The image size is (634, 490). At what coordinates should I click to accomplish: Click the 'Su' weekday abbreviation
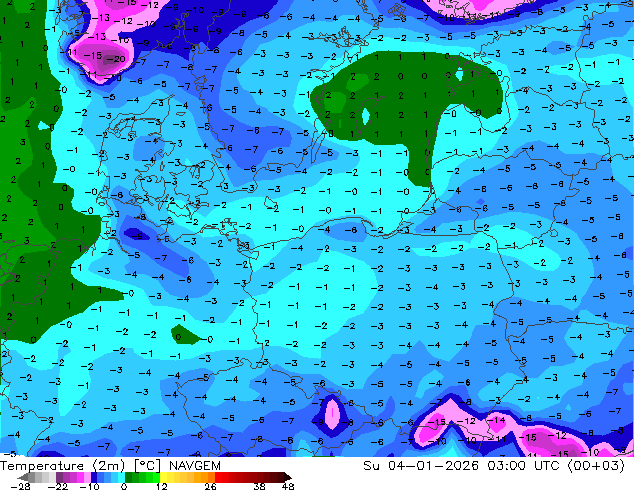(x=371, y=466)
